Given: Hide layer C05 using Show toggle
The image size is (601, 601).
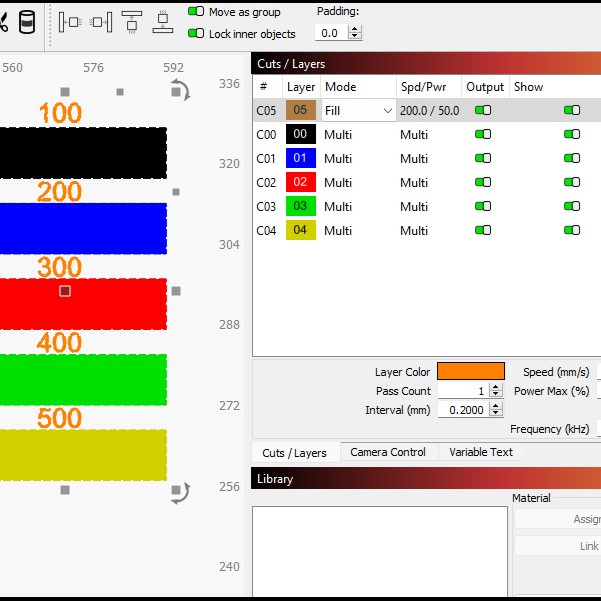Looking at the screenshot, I should pos(572,110).
